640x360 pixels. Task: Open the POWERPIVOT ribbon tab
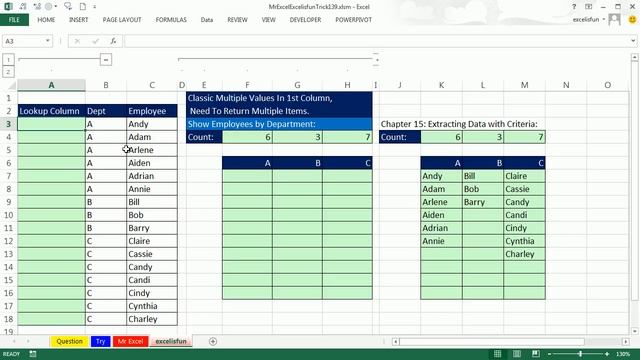tap(353, 20)
